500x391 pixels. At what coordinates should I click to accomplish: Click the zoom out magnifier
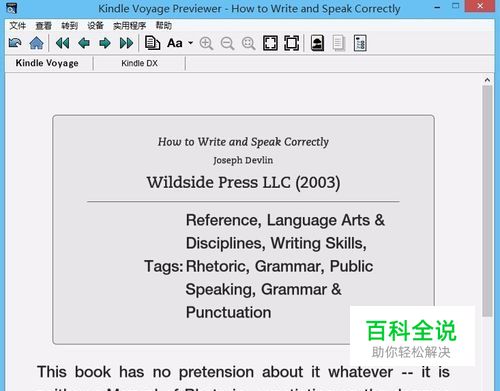[x=227, y=44]
